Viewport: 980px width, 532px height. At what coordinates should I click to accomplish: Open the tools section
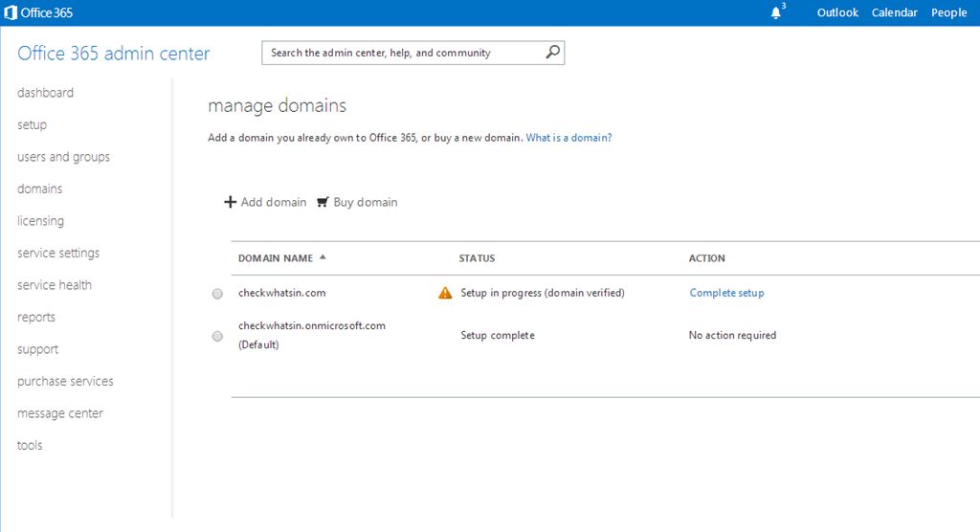pyautogui.click(x=30, y=445)
